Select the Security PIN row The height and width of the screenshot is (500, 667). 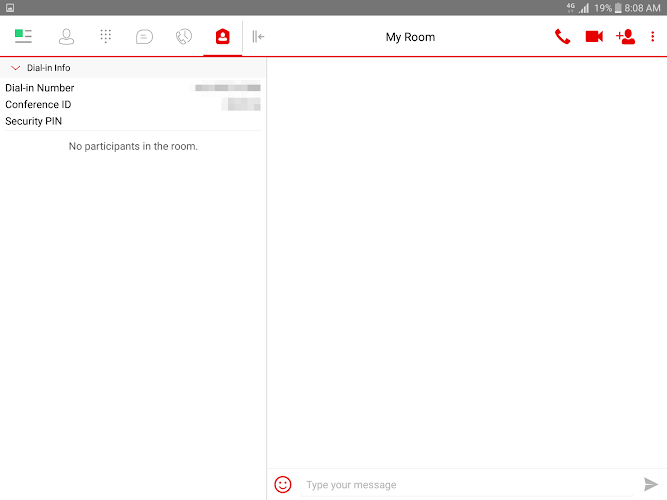pyautogui.click(x=133, y=121)
